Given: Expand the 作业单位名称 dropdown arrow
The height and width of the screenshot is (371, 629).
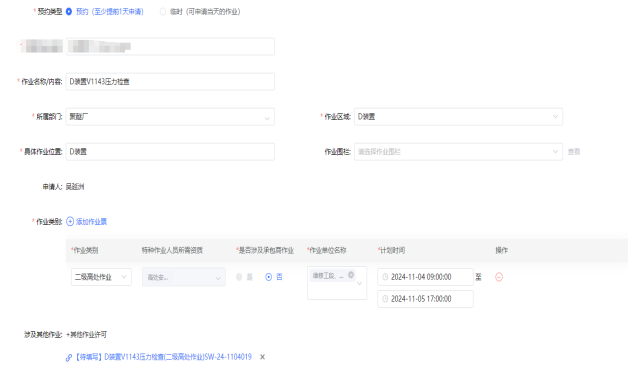Looking at the screenshot, I should [x=359, y=283].
